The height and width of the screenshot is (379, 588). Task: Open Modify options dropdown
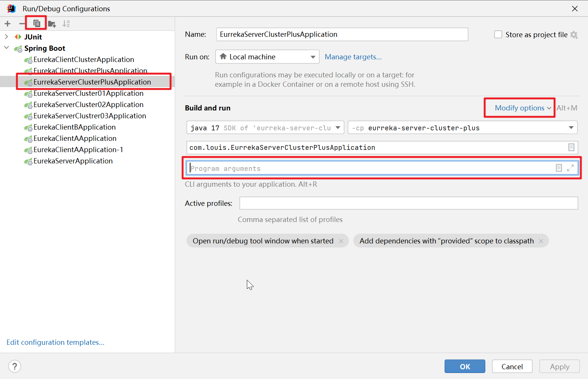pyautogui.click(x=523, y=108)
